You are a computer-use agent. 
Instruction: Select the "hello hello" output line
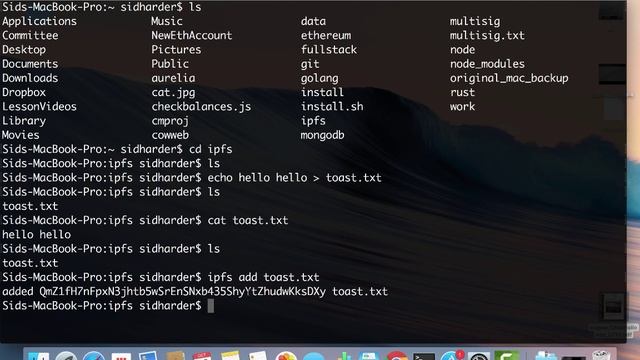[x=36, y=235]
